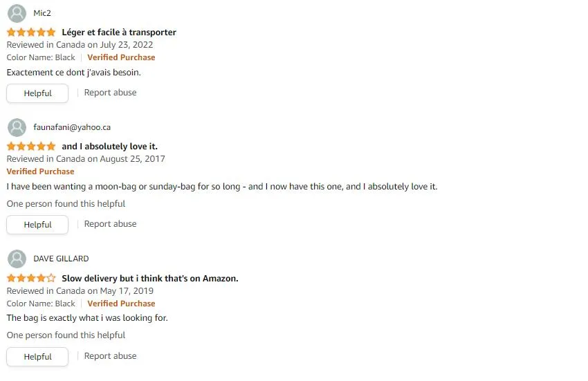Open review titled "Léger et facile à transporter"
Image resolution: width=588 pixels, height=381 pixels.
click(x=119, y=32)
